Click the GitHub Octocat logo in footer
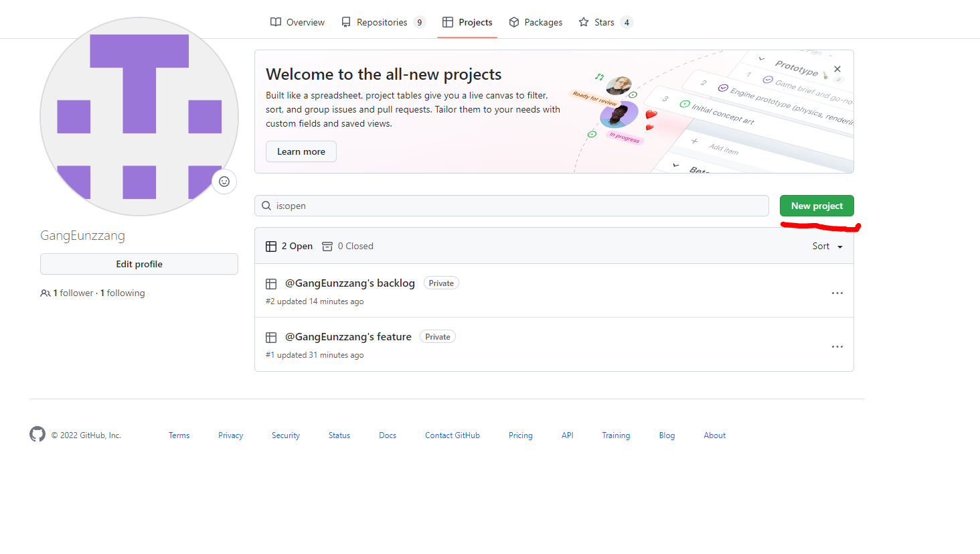Viewport: 980px width, 554px height. click(37, 434)
